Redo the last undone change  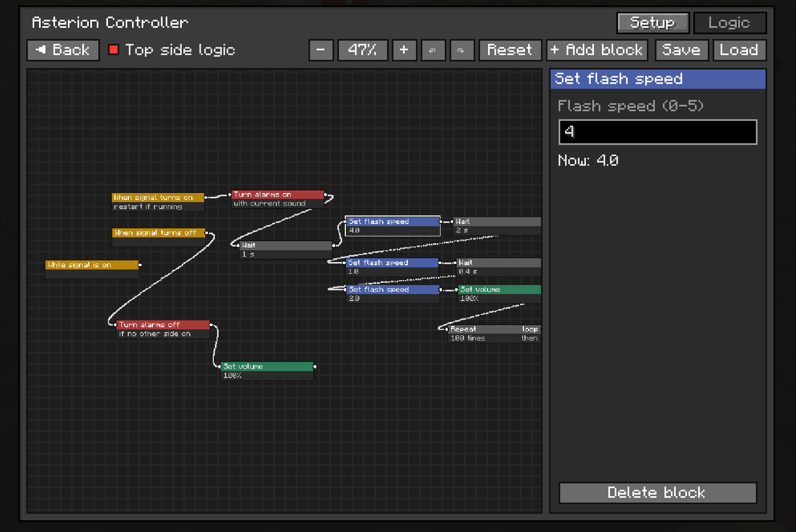462,50
